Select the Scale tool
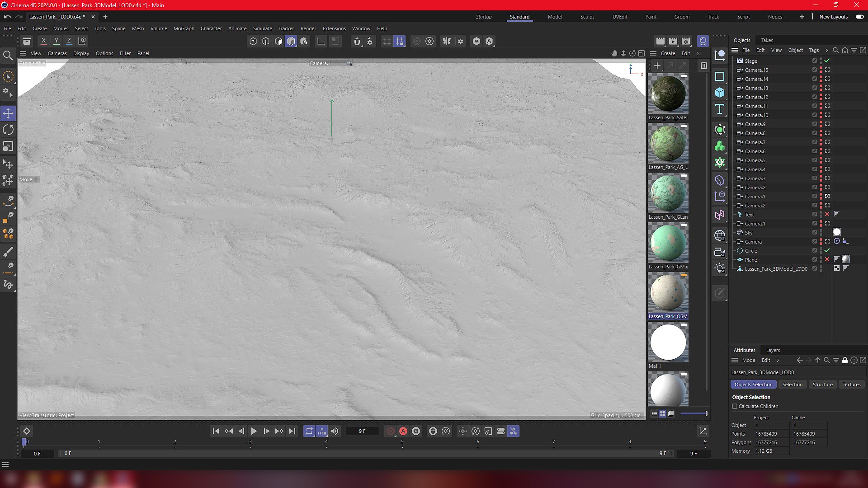The width and height of the screenshot is (868, 488). click(x=8, y=146)
